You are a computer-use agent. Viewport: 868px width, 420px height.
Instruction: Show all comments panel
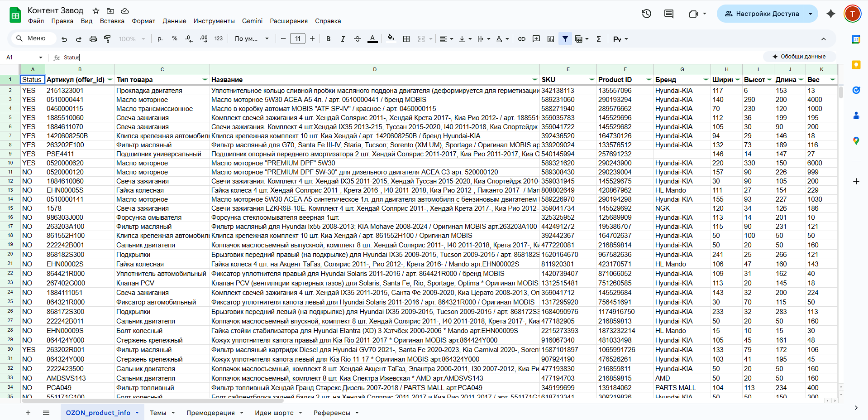pos(669,14)
